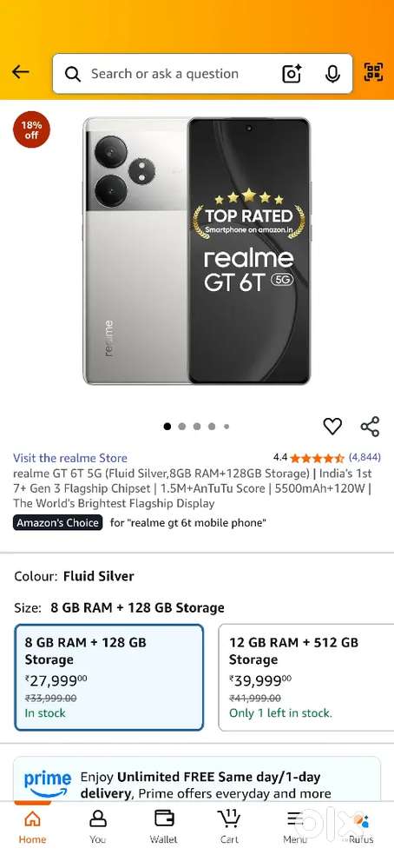The height and width of the screenshot is (868, 394).
Task: Open the 4,844 ratings link
Action: click(364, 458)
